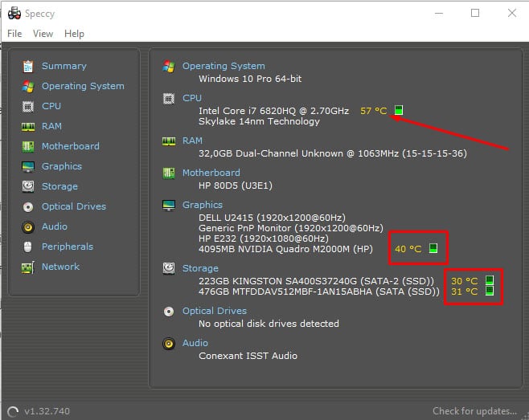The width and height of the screenshot is (529, 420).
Task: Click the Optical Drives heading link in summary
Action: point(215,311)
